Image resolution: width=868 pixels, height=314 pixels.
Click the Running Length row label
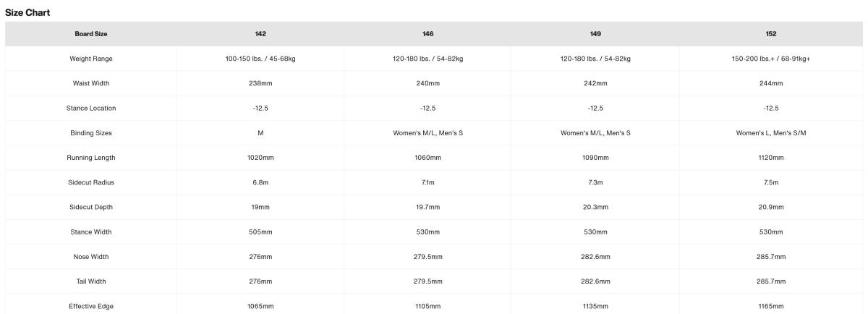(91, 158)
